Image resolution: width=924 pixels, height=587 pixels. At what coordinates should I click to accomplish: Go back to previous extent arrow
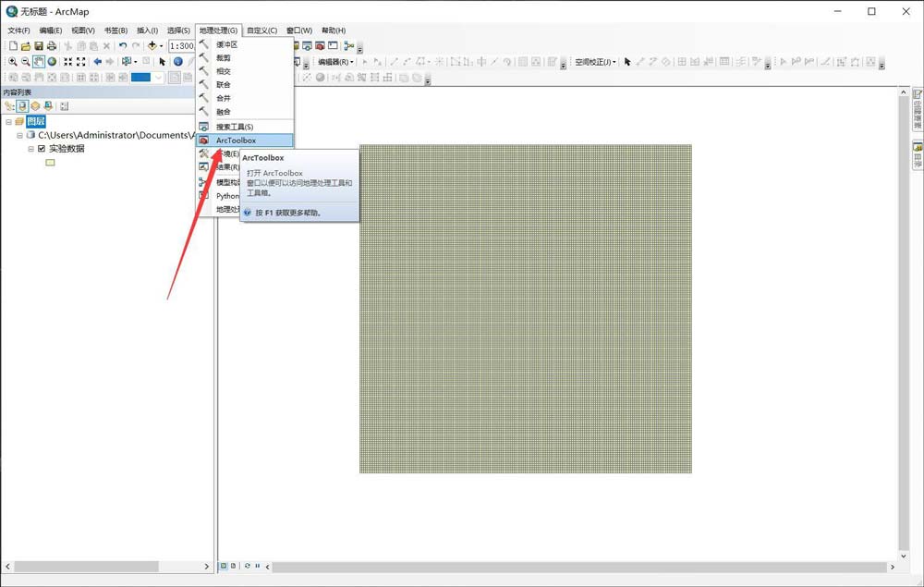(98, 61)
